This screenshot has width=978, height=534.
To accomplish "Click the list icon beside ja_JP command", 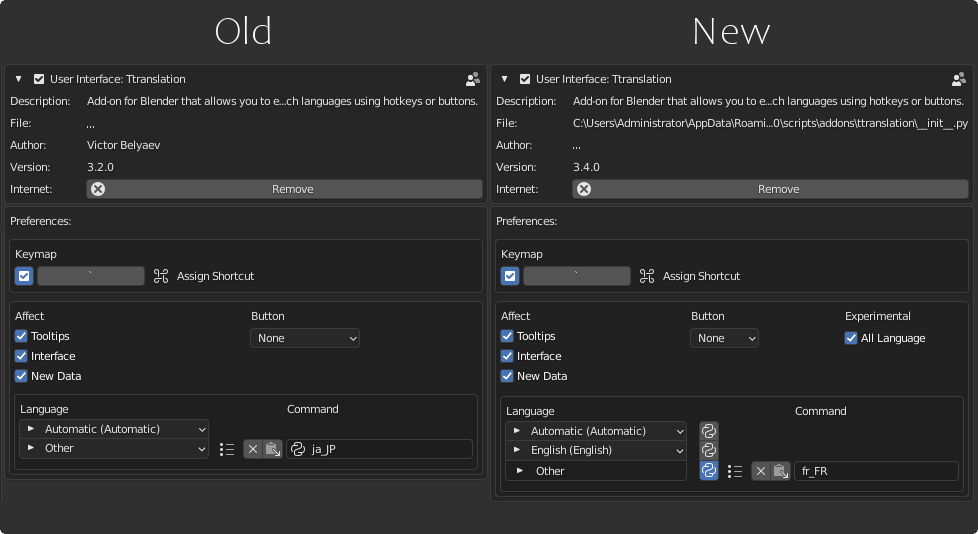I will (227, 449).
